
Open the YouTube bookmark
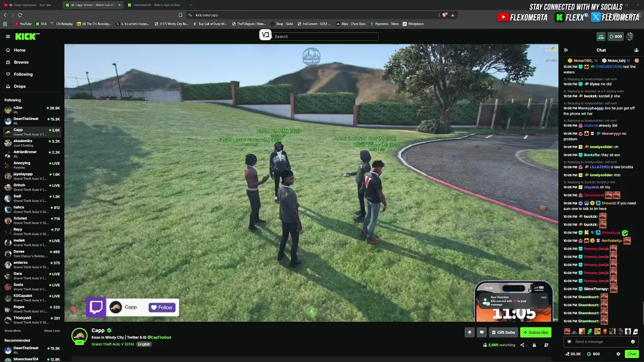(23, 24)
